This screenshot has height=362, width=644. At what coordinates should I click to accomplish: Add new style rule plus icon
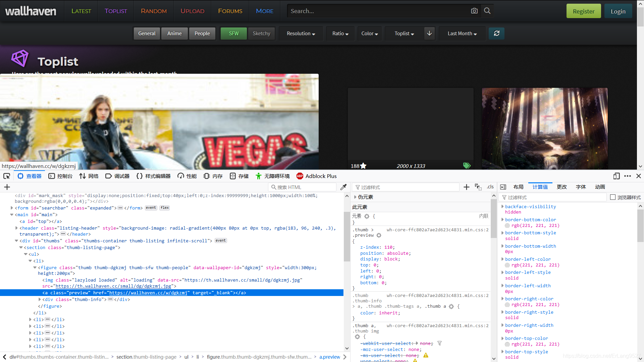pyautogui.click(x=466, y=187)
